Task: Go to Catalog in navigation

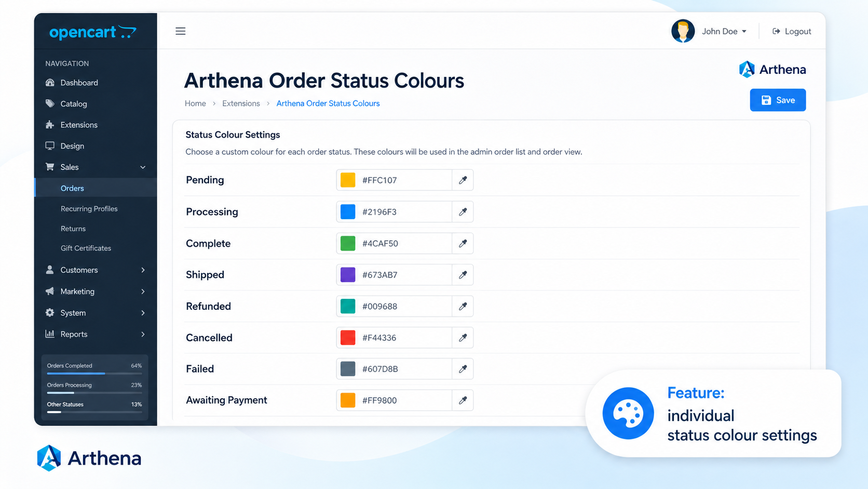Action: pos(74,104)
